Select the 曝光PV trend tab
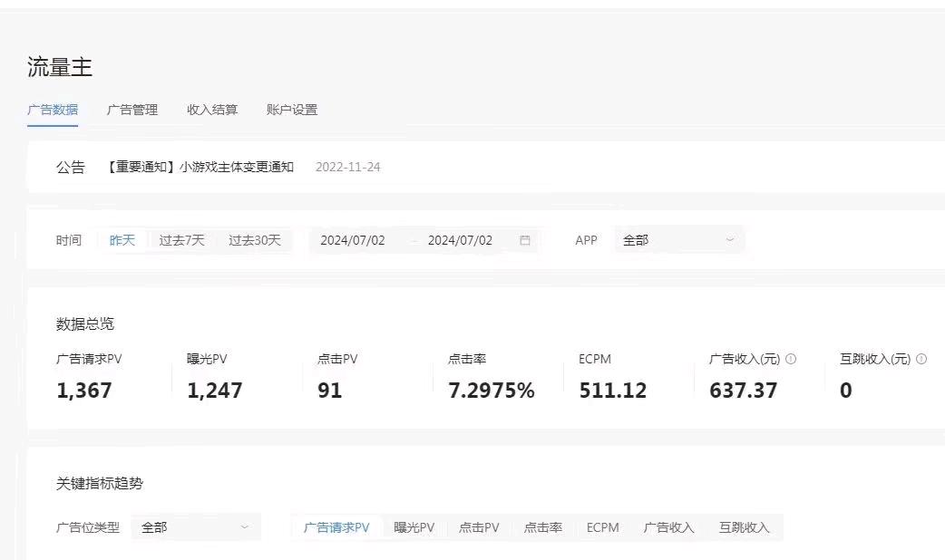 point(414,527)
